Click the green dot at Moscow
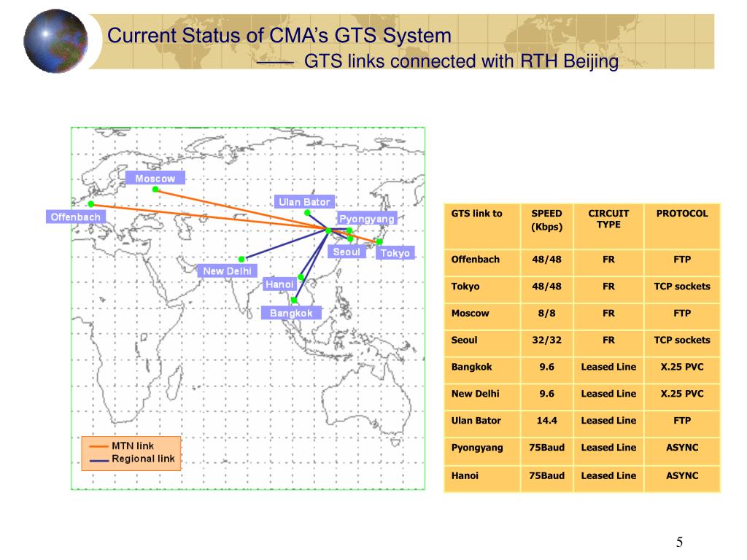Viewport: 747px width, 560px height. pos(155,190)
